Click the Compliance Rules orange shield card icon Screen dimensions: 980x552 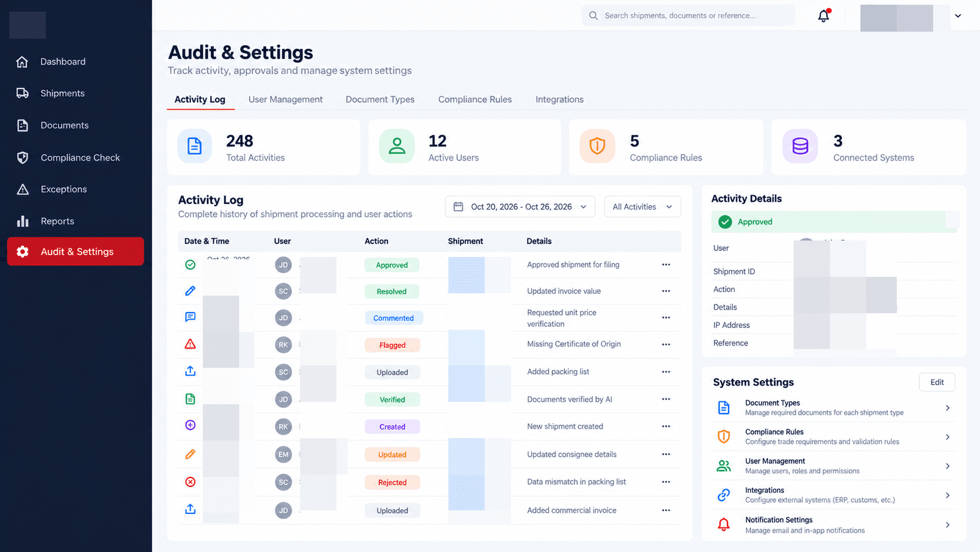(597, 146)
